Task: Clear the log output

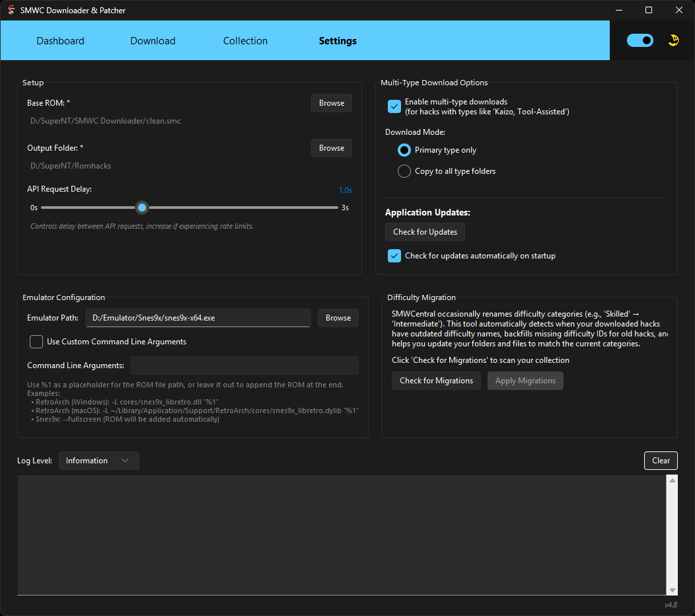Action: [661, 460]
